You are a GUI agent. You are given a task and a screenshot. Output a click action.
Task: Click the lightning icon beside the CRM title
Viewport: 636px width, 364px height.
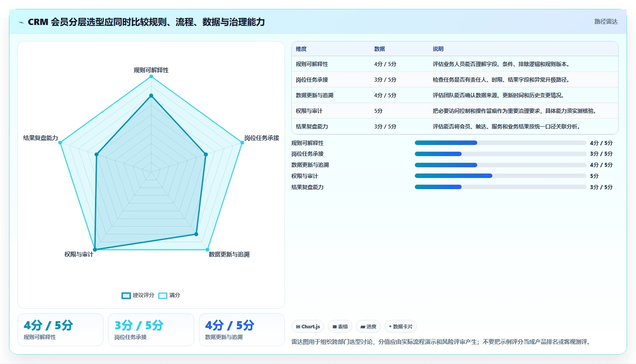pos(21,22)
